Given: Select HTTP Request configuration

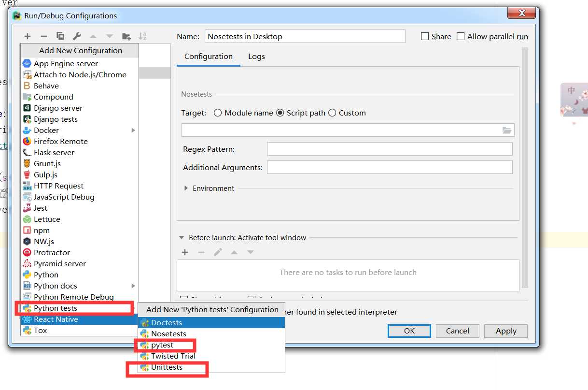Looking at the screenshot, I should coord(79,186).
